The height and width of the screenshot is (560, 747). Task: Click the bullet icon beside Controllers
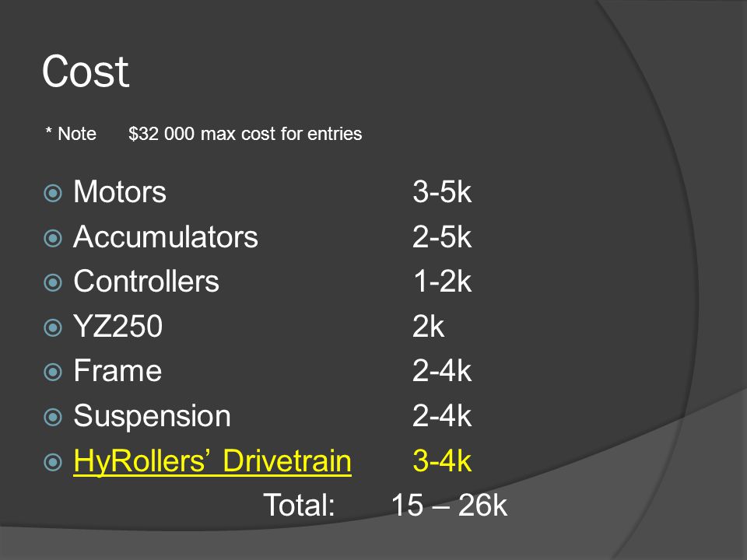pos(53,283)
